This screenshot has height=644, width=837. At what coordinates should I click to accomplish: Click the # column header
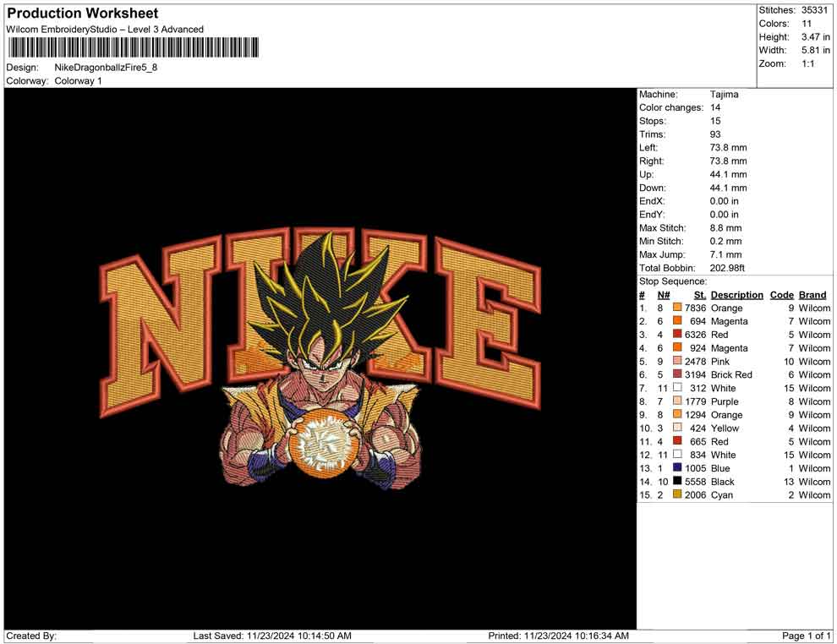pyautogui.click(x=643, y=295)
